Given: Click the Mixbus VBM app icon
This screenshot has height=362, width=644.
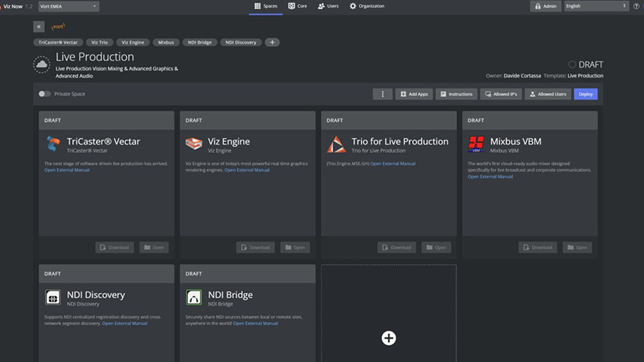Looking at the screenshot, I should click(x=476, y=144).
